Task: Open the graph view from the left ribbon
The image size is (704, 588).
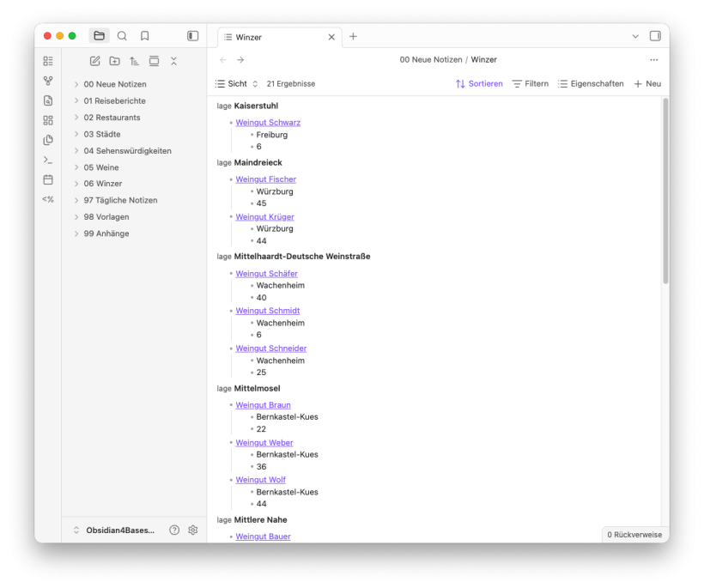Action: click(x=48, y=81)
